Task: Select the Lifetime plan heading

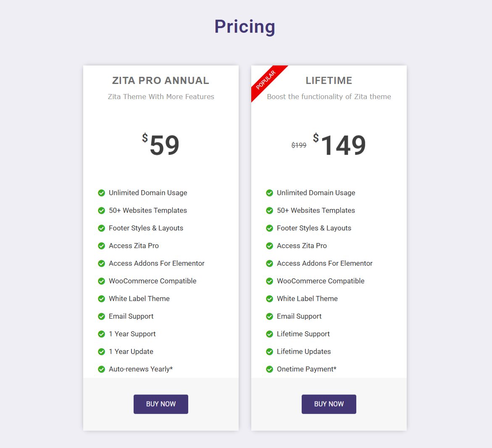Action: click(329, 81)
